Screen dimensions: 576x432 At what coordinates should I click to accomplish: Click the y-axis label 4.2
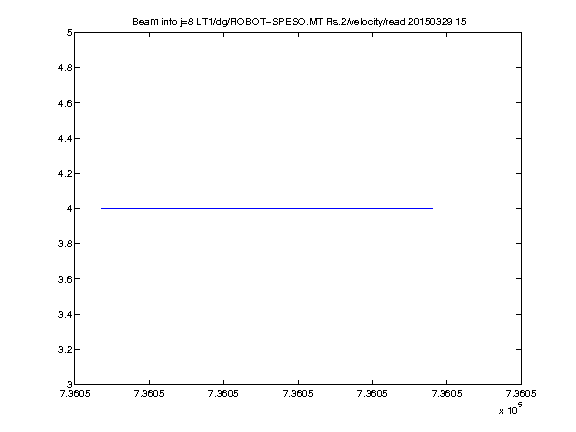point(65,173)
